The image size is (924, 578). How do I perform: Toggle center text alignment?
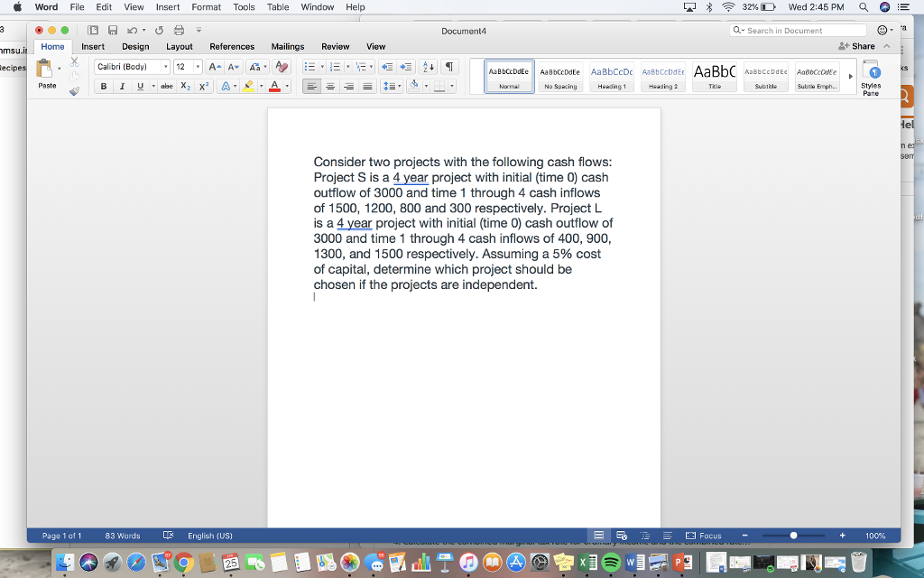(x=329, y=86)
